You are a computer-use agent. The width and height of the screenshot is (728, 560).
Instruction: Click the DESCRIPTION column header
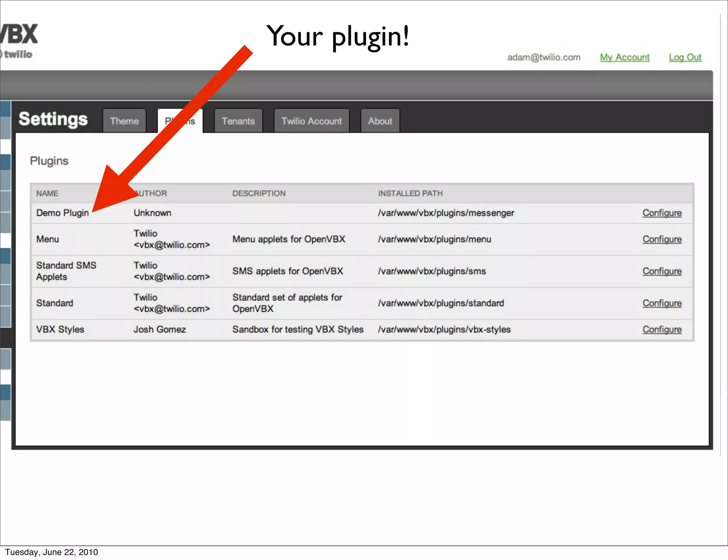259,193
